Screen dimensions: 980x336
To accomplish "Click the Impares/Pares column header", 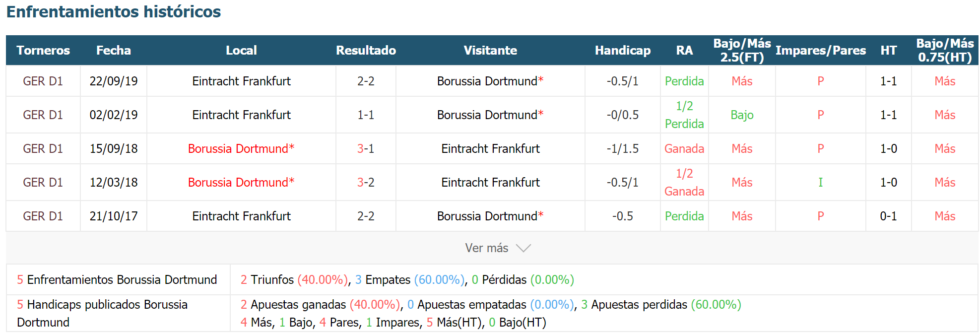I will tap(821, 50).
